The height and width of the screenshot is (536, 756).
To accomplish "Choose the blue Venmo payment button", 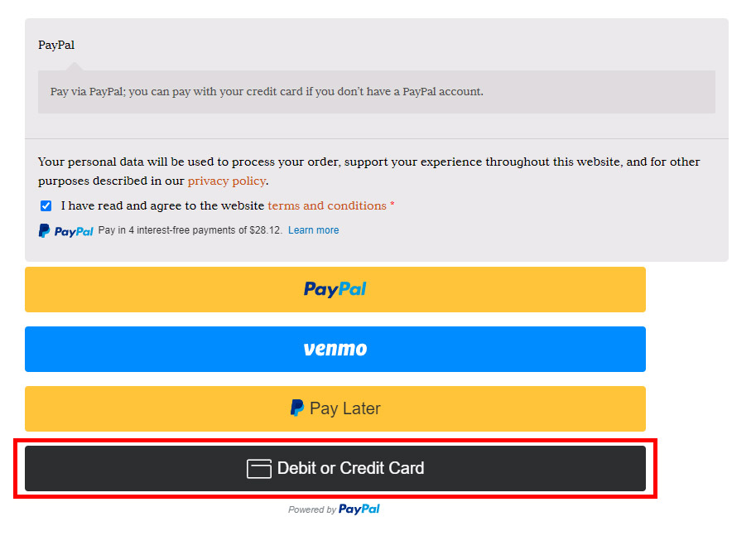I will point(335,350).
